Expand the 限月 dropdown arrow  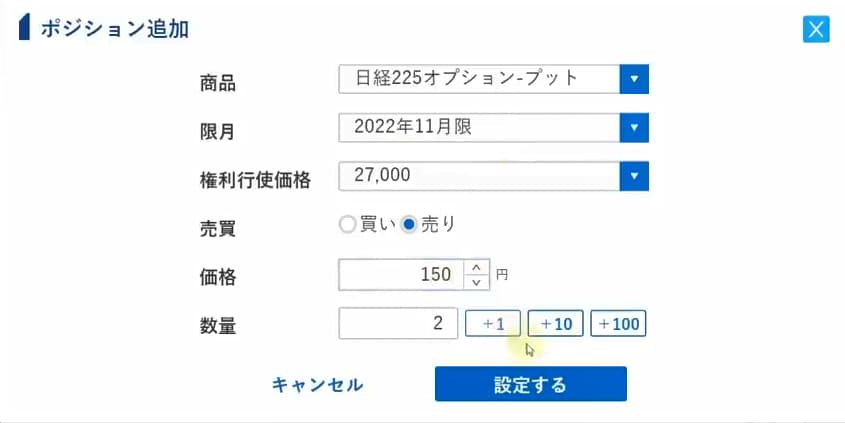pos(634,128)
